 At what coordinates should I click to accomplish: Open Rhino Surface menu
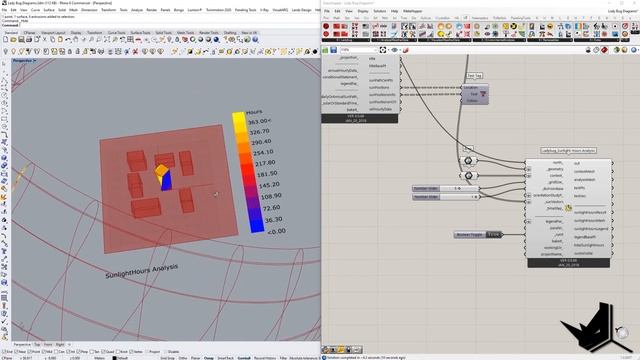[49, 10]
